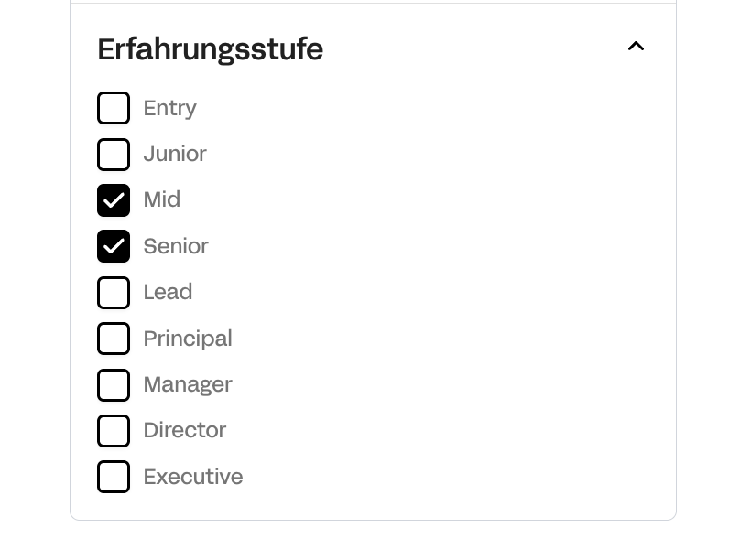
Task: Click the Executive label text
Action: tap(193, 477)
